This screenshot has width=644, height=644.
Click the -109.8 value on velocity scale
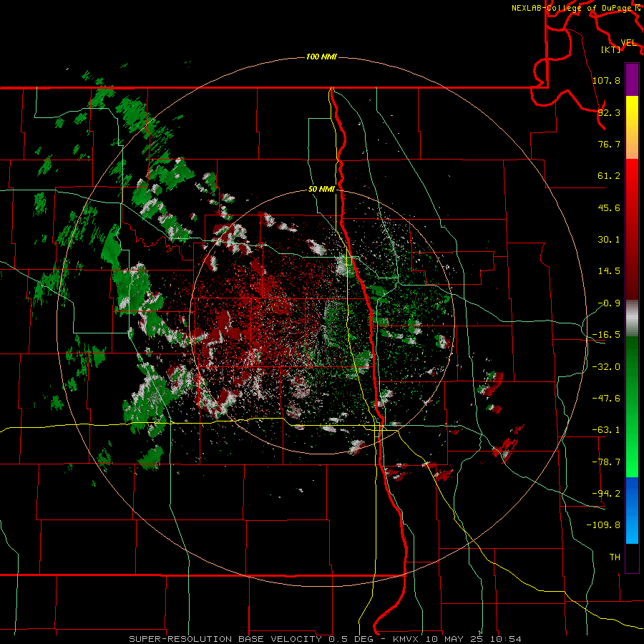point(603,525)
